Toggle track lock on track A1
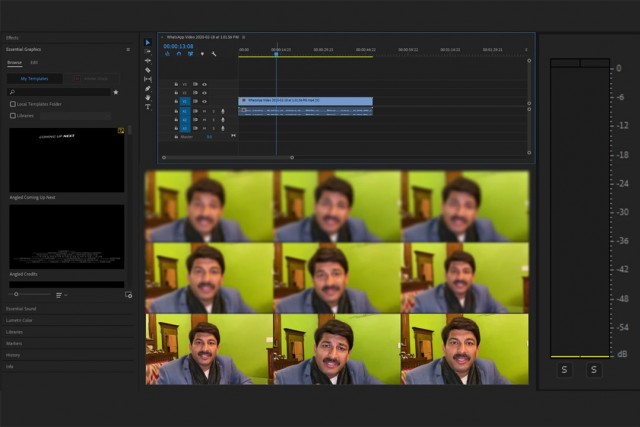Viewport: 640px width, 427px height. 176,111
